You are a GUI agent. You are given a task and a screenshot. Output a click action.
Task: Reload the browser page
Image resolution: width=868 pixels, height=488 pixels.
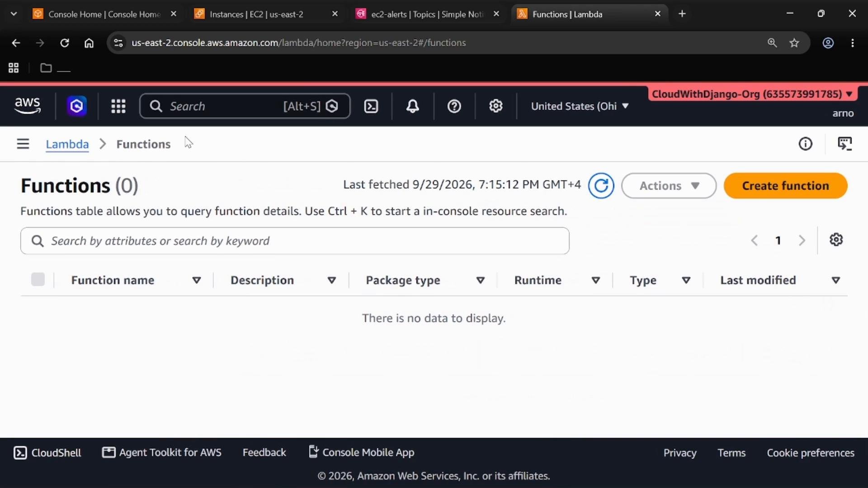click(65, 43)
